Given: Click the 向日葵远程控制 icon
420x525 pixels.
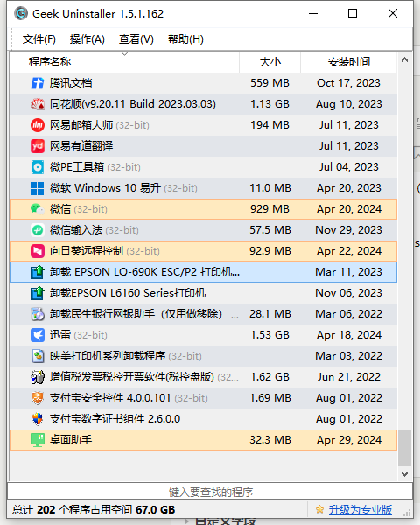Looking at the screenshot, I should click(37, 251).
